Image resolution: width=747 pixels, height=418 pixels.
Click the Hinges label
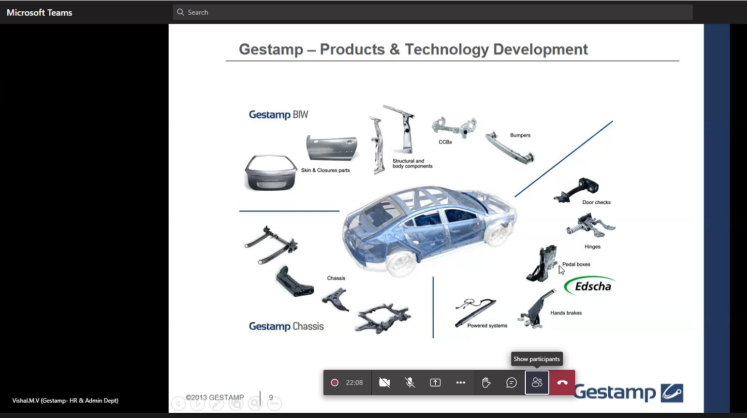(592, 246)
